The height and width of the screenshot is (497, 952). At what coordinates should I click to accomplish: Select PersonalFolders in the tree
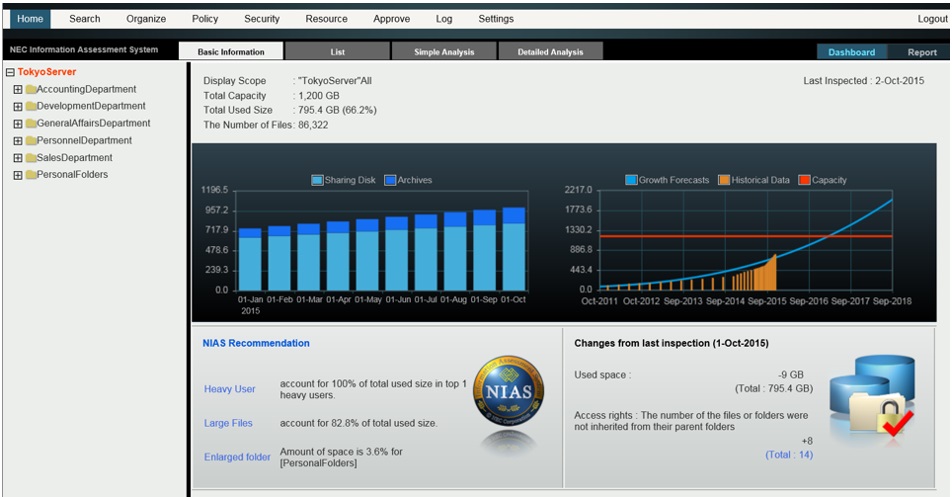[72, 174]
